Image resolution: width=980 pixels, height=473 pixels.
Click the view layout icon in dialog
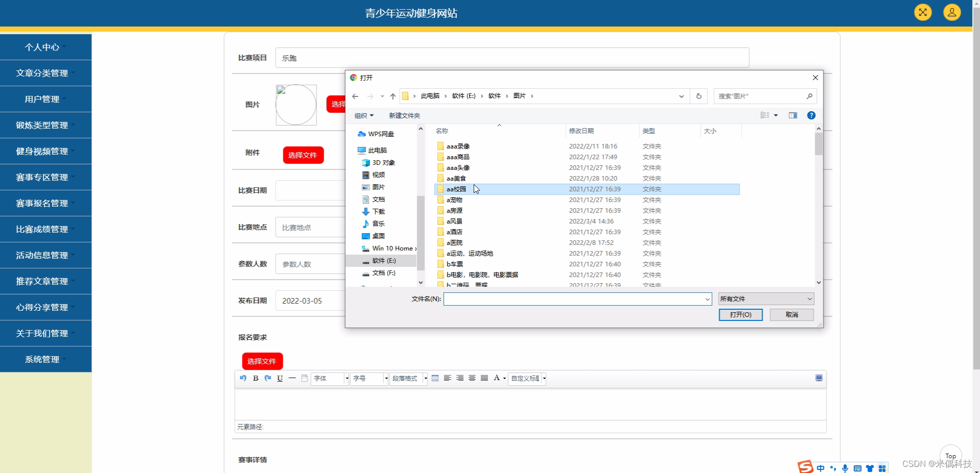click(x=765, y=115)
